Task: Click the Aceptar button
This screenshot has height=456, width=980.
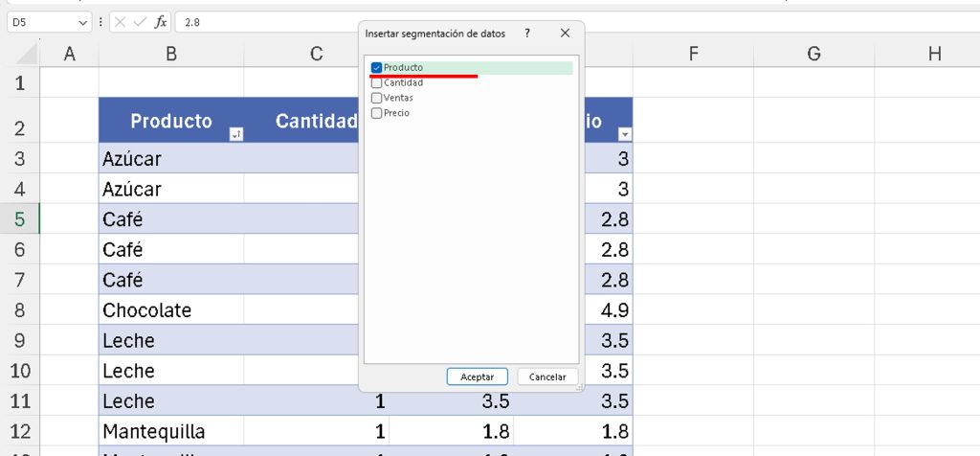Action: click(477, 376)
